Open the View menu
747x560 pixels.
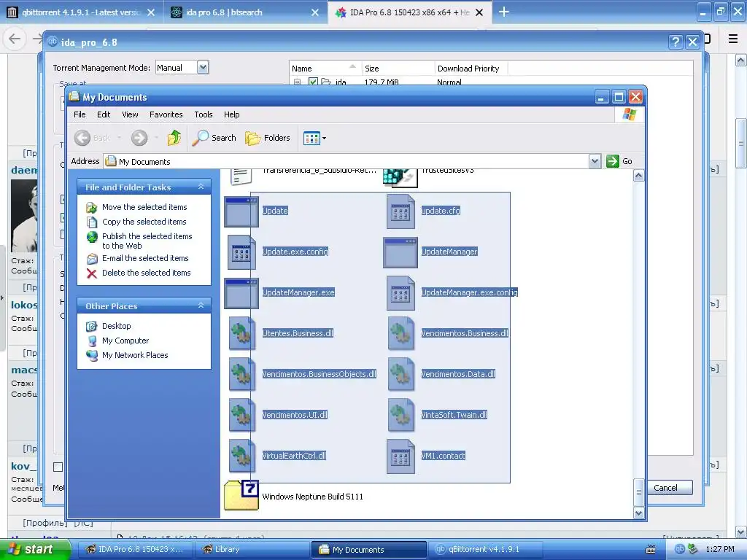click(130, 114)
